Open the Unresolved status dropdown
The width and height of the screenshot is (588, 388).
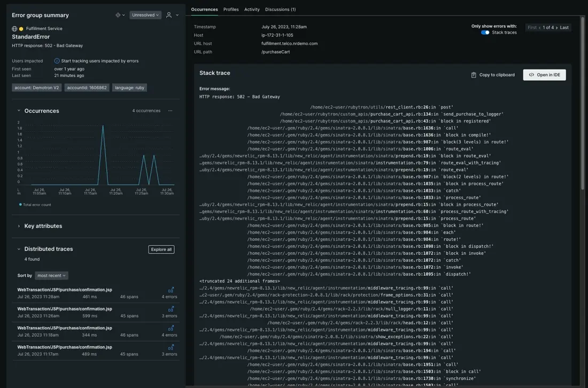coord(145,15)
